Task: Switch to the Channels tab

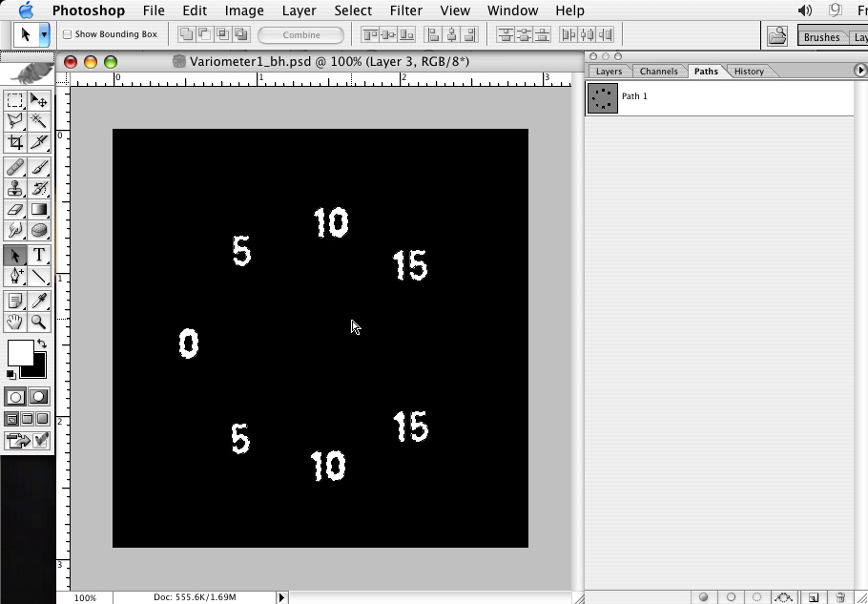Action: click(x=658, y=72)
